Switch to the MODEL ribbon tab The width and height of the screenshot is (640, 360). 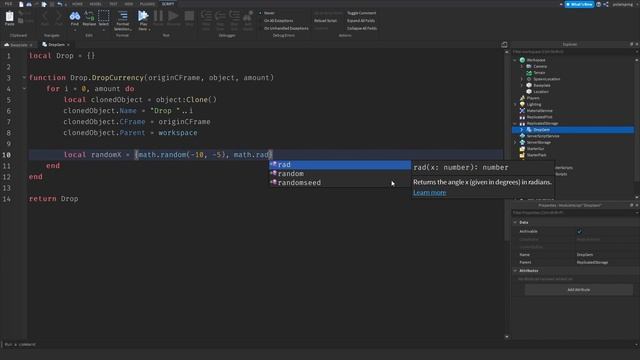click(96, 4)
